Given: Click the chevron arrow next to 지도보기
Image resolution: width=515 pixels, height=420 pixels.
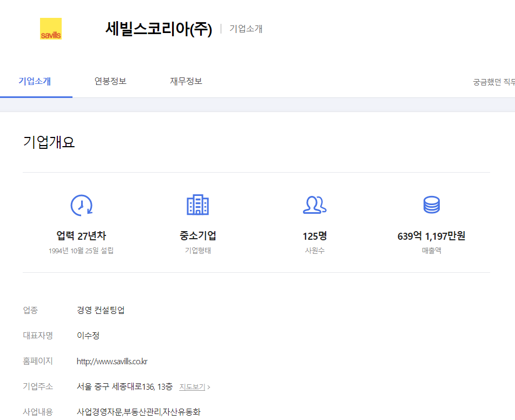Looking at the screenshot, I should [x=209, y=388].
